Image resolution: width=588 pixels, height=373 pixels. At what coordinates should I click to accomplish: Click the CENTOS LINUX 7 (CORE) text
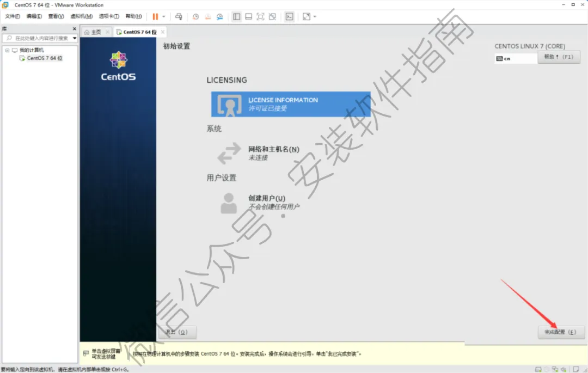pyautogui.click(x=530, y=46)
